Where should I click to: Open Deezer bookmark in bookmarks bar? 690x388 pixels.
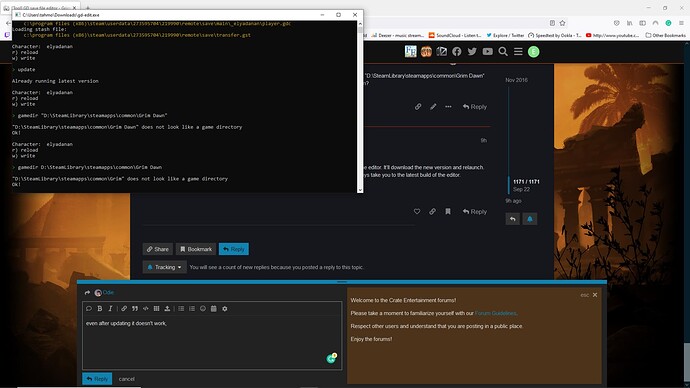(x=398, y=35)
